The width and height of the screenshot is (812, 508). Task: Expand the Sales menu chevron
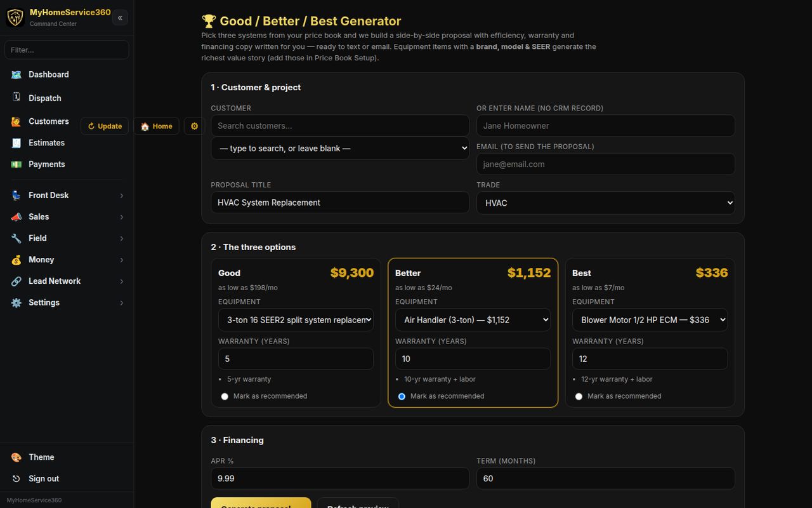click(122, 217)
